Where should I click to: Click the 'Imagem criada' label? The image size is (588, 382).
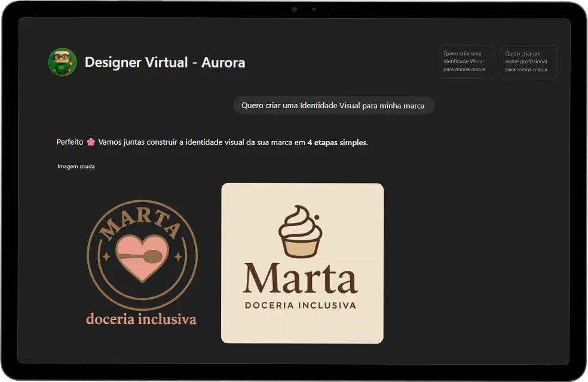[x=76, y=166]
